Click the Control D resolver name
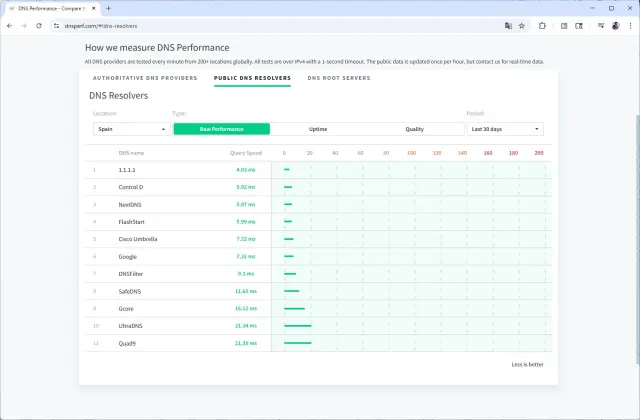 131,187
